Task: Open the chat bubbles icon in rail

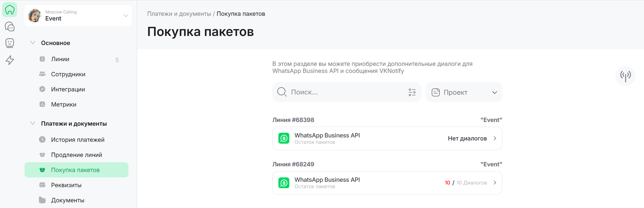Action: [x=10, y=27]
